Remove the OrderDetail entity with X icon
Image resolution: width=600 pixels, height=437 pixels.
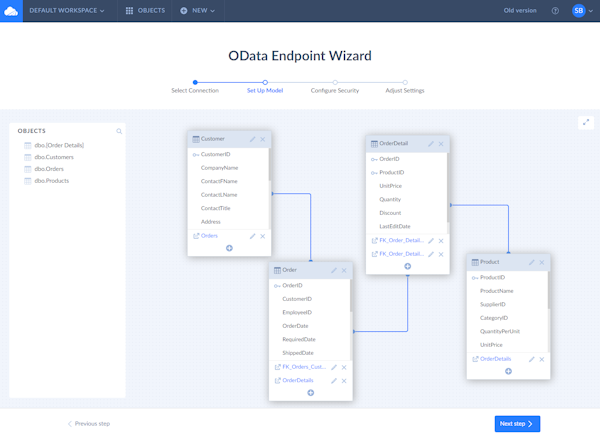pos(441,144)
